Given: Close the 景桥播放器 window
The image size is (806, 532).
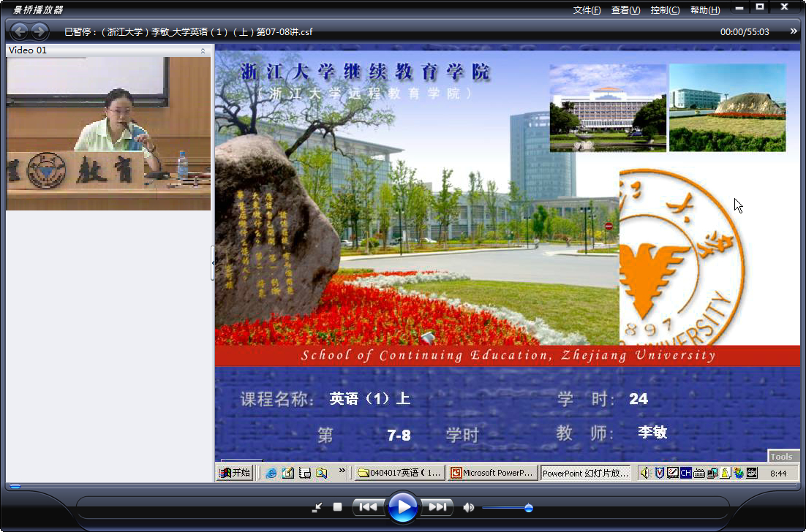Looking at the screenshot, I should 784,7.
